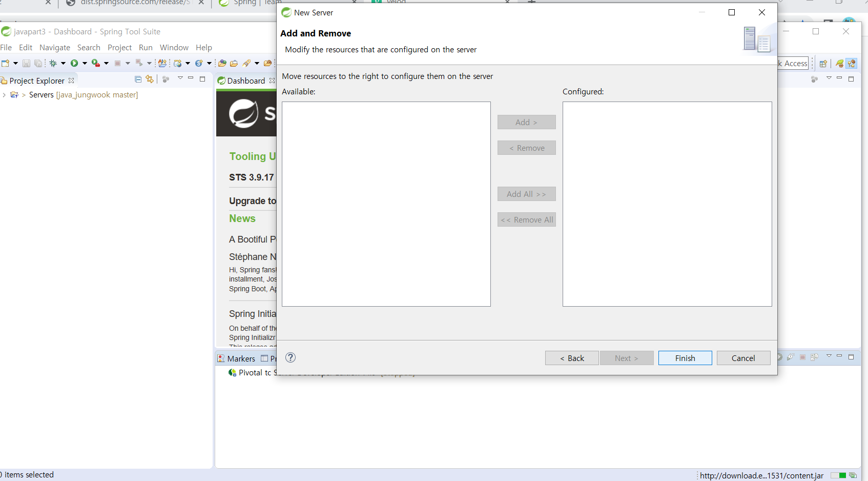868x481 pixels.
Task: Select Servers [java_jungwook master] project
Action: [x=84, y=95]
